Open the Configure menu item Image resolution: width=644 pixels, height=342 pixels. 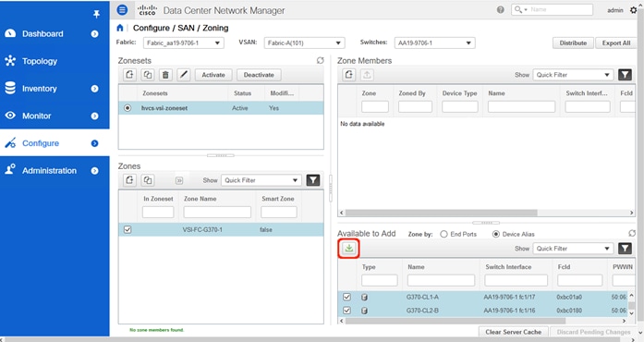pyautogui.click(x=41, y=143)
